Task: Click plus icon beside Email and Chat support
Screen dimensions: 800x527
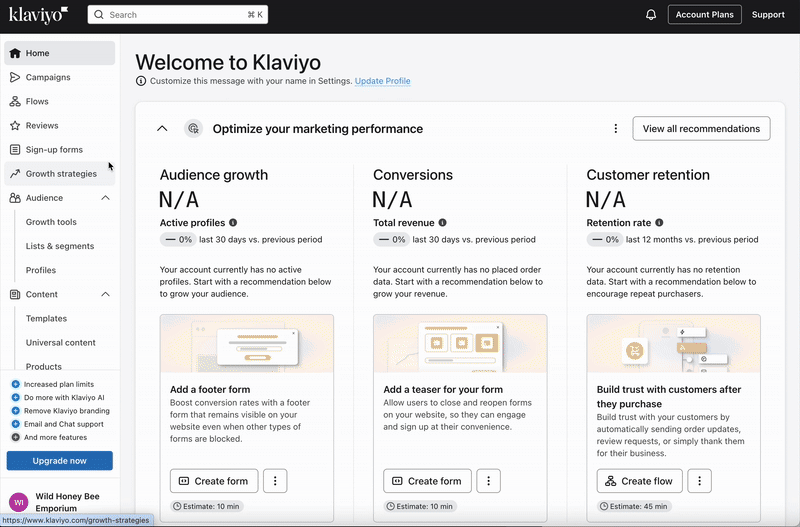Action: click(15, 424)
